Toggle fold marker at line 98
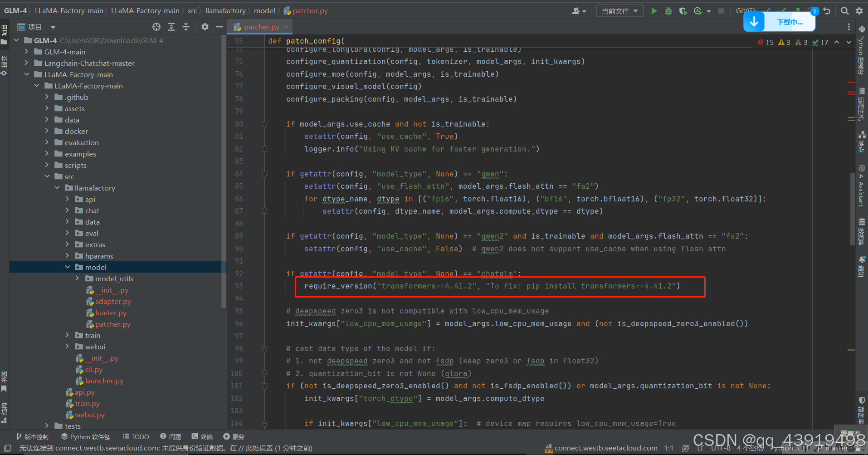Screen dimensions: 868x455 [265, 348]
